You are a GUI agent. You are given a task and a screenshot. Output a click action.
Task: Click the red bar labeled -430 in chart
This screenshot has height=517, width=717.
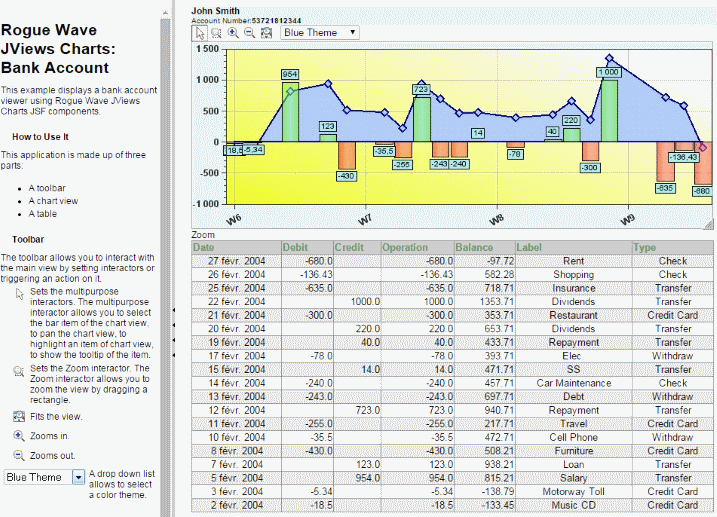(346, 155)
